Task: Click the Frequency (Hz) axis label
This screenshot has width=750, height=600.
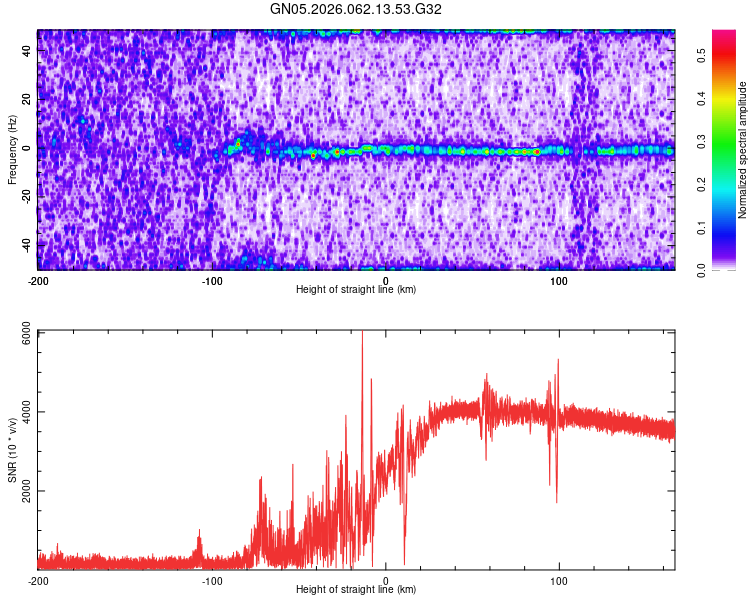Action: [x=12, y=150]
